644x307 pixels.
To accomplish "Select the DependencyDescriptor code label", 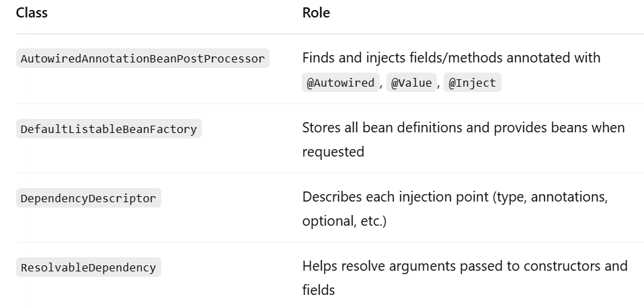I will click(x=88, y=198).
